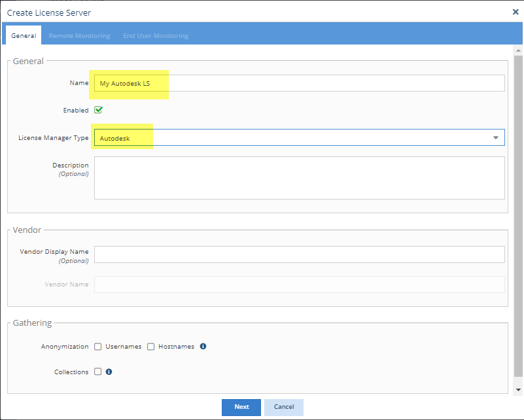
Task: Open the Remote Monitoring tab
Action: pyautogui.click(x=80, y=35)
